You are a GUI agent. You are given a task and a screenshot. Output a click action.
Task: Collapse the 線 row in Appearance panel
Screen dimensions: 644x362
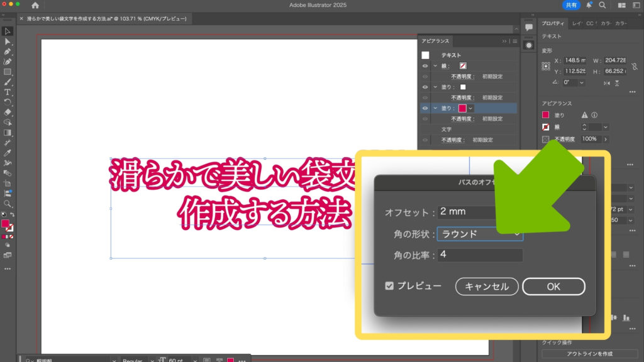point(435,65)
